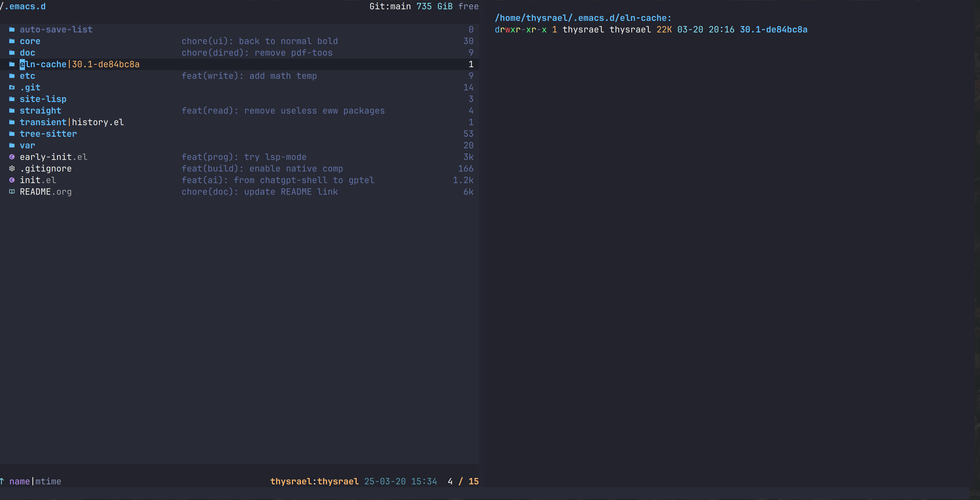Screen dimensions: 980x500
Task: Click the Emacs Lisp icon beside init.el
Action: [x=12, y=180]
